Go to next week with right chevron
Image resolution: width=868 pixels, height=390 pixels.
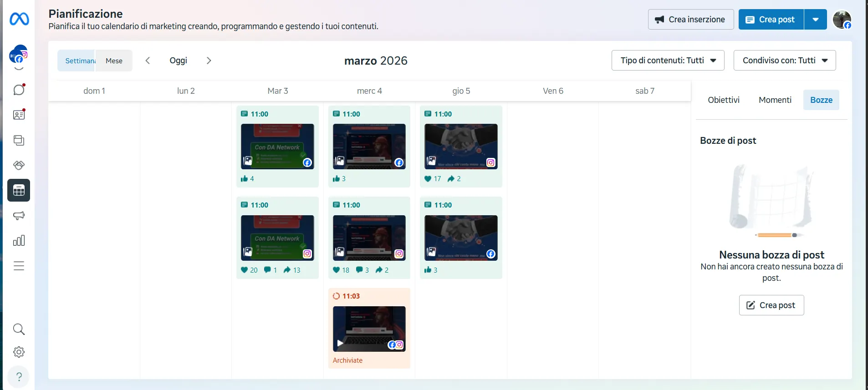(x=209, y=61)
